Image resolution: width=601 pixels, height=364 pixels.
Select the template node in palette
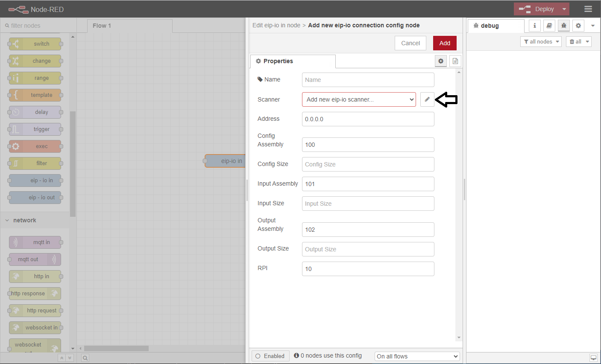[x=35, y=95]
